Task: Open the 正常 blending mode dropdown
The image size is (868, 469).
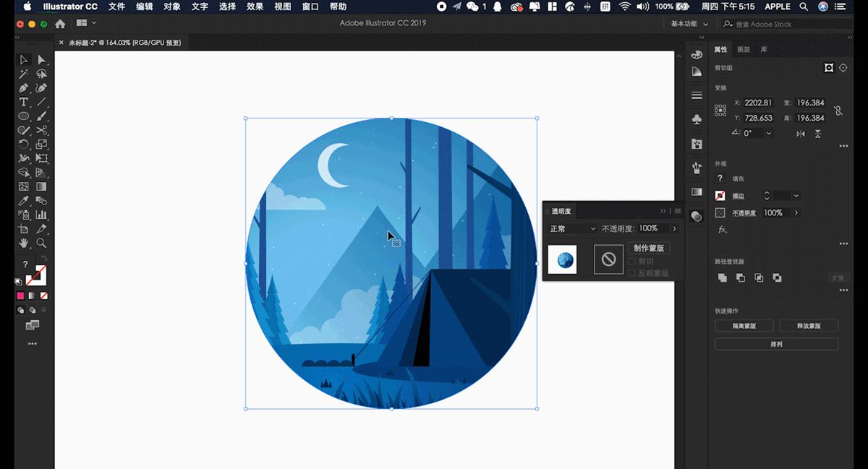Action: point(573,228)
